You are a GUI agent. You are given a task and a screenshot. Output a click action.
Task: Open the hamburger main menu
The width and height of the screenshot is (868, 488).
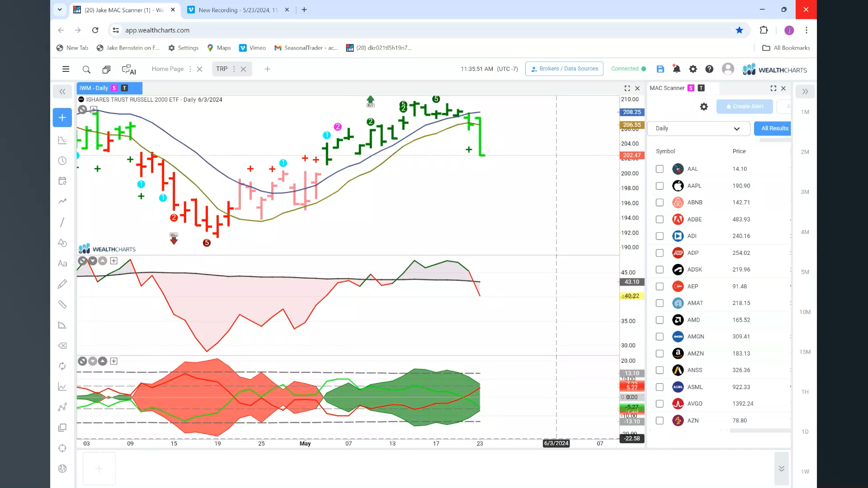[66, 69]
